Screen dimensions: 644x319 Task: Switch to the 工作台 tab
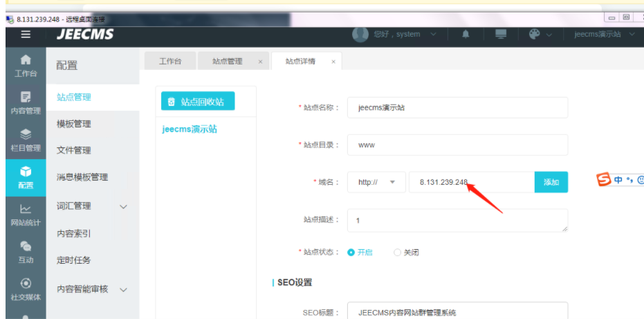click(170, 62)
